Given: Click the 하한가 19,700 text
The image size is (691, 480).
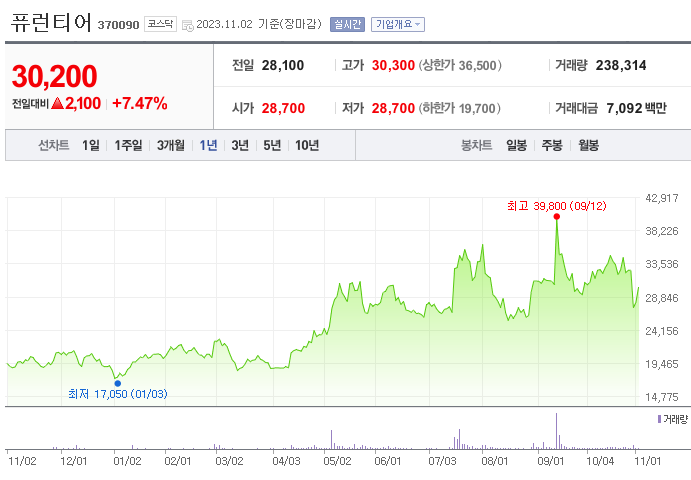Looking at the screenshot, I should tap(460, 108).
